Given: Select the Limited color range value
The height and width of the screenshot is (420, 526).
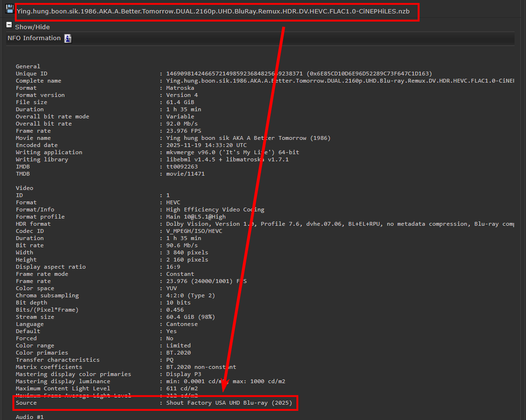Looking at the screenshot, I should [178, 346].
